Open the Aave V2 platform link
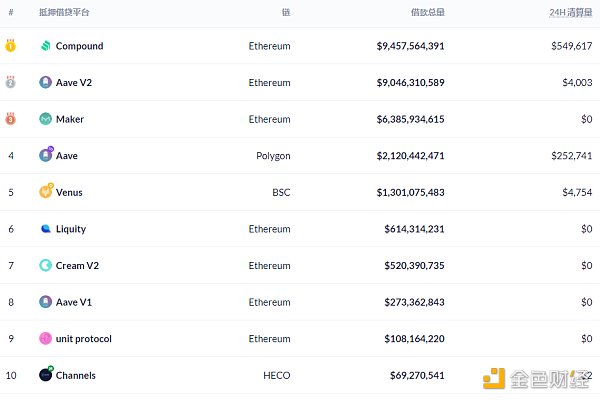 point(74,83)
